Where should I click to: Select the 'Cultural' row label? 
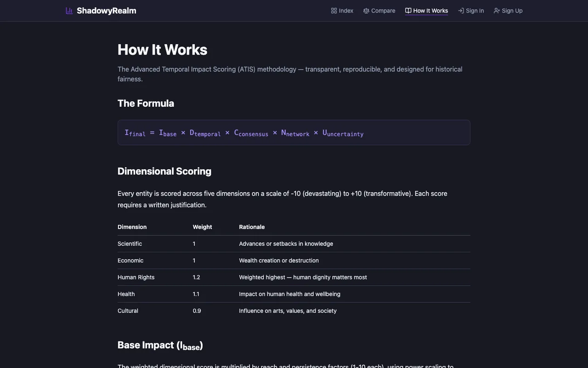[128, 311]
